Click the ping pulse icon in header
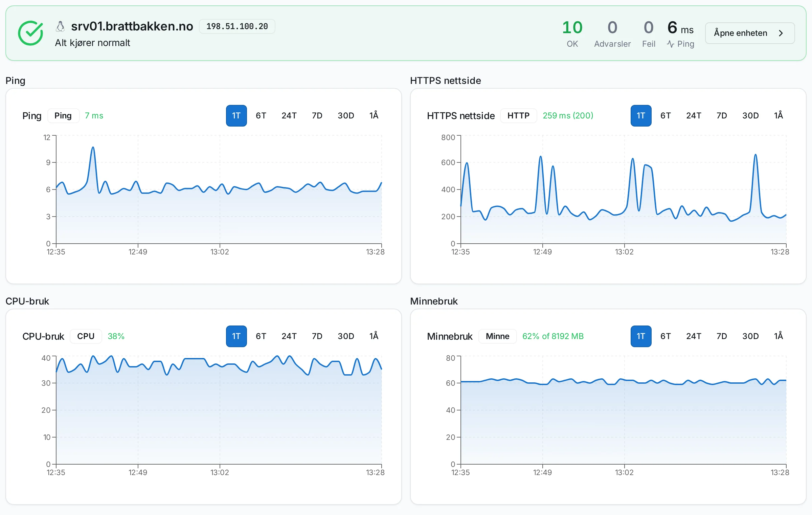 click(671, 44)
